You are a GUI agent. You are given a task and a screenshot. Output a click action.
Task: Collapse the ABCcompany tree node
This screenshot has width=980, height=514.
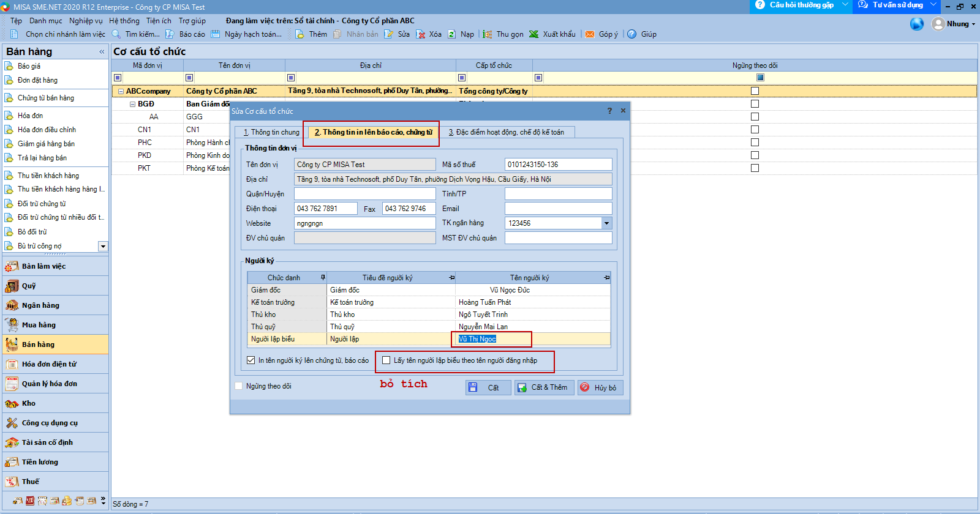[121, 92]
